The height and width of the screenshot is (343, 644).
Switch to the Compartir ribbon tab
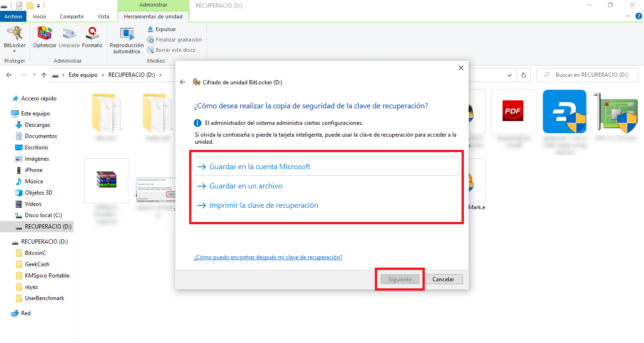72,16
